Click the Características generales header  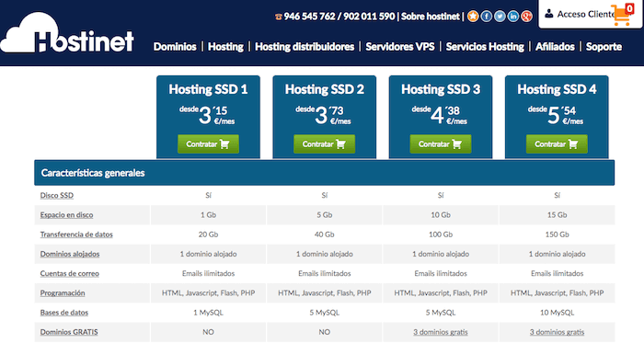(x=325, y=173)
